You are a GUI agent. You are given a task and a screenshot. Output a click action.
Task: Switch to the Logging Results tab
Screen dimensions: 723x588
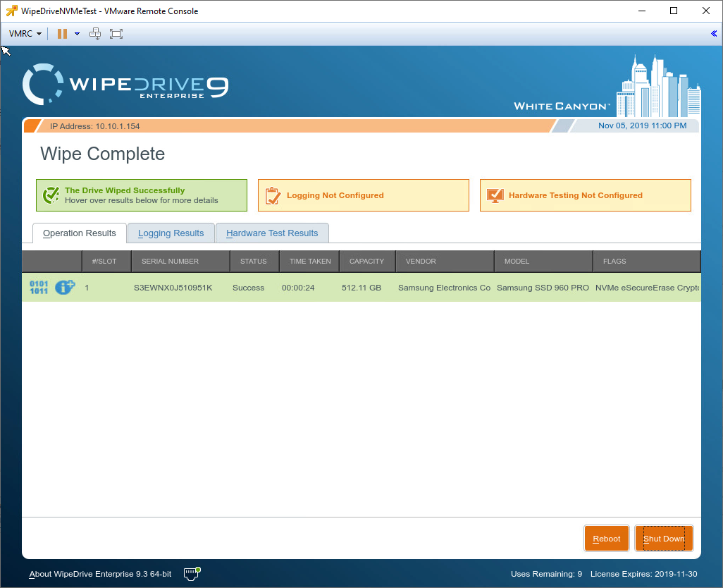click(171, 233)
